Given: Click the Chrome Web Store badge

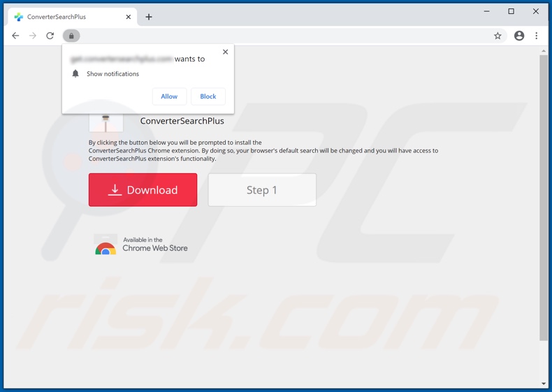Looking at the screenshot, I should click(x=142, y=245).
